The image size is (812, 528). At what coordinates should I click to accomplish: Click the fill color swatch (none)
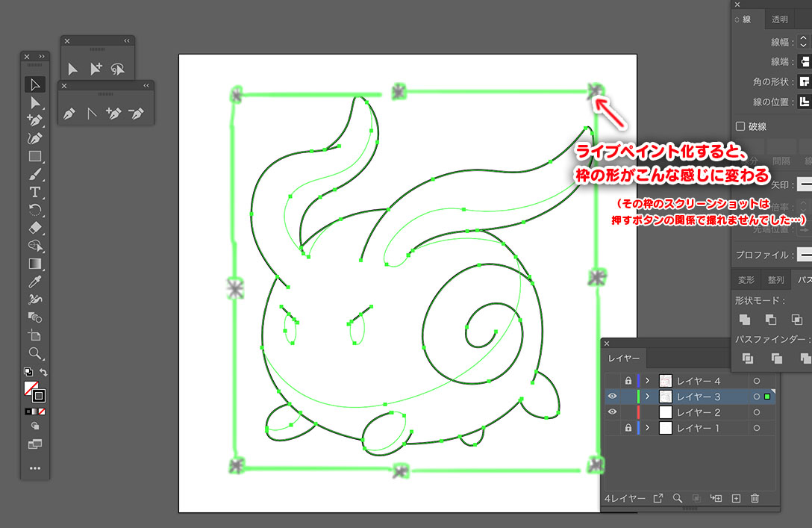31,388
